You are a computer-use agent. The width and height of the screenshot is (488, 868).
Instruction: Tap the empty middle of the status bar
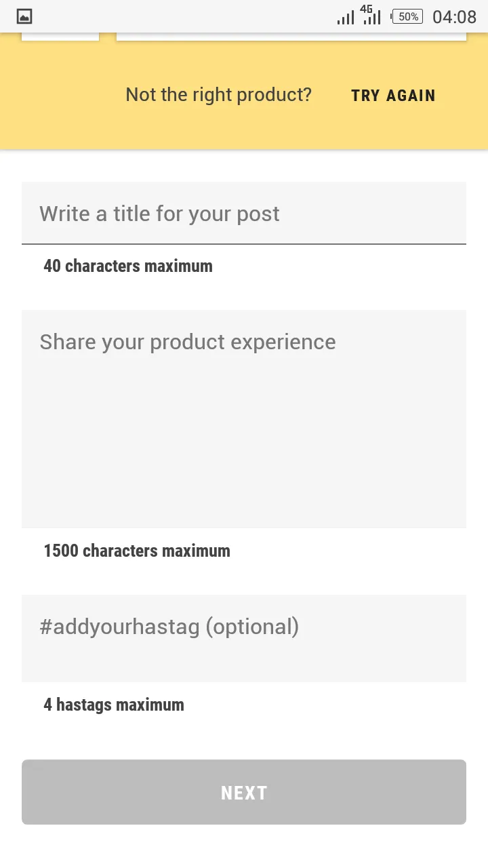tap(183, 17)
